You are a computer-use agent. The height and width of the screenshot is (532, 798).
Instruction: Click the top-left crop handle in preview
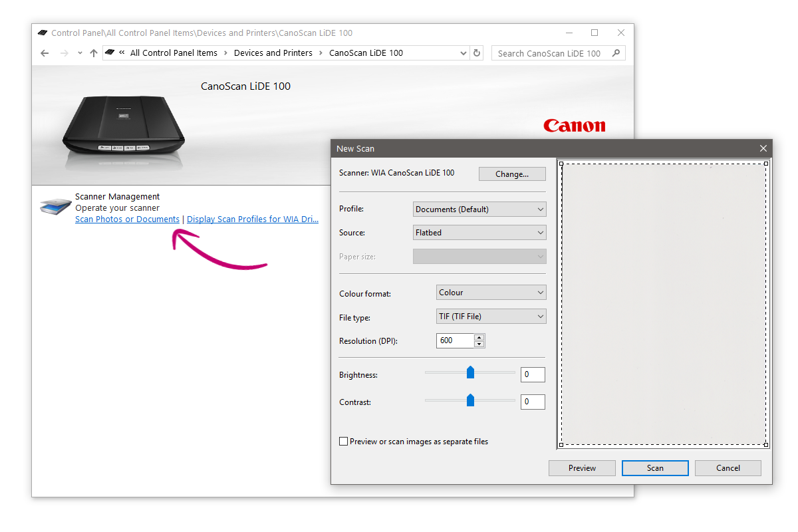[x=561, y=164]
